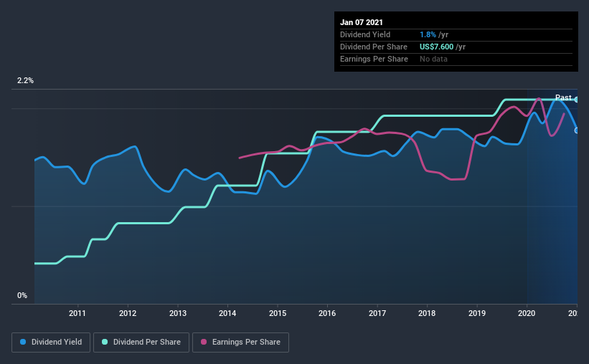Click the 2019 x-axis label
This screenshot has height=364, width=589.
[477, 313]
